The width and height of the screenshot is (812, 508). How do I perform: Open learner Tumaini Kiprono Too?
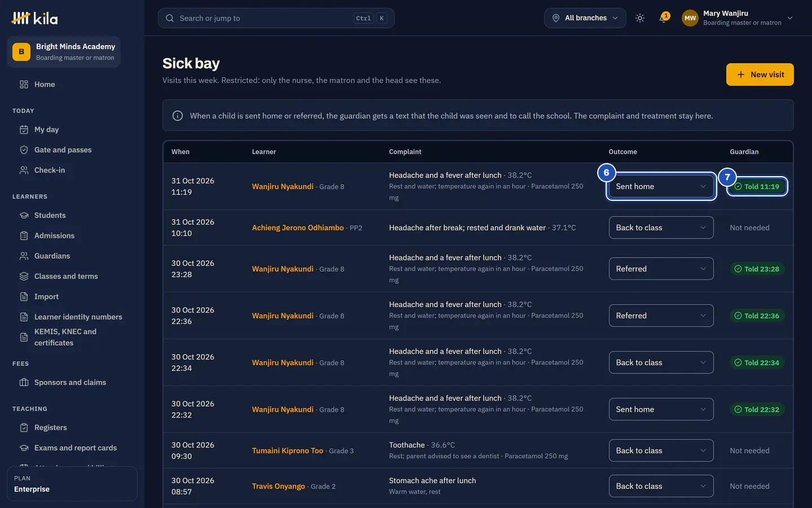click(288, 450)
